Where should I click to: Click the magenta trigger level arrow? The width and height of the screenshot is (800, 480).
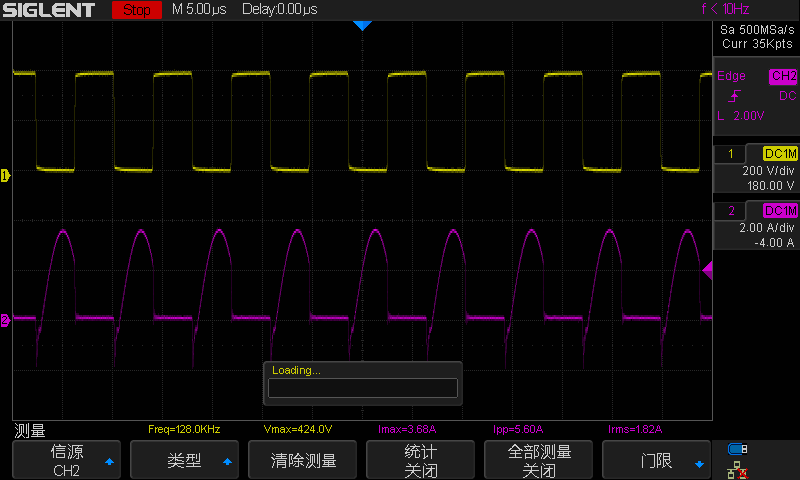708,270
